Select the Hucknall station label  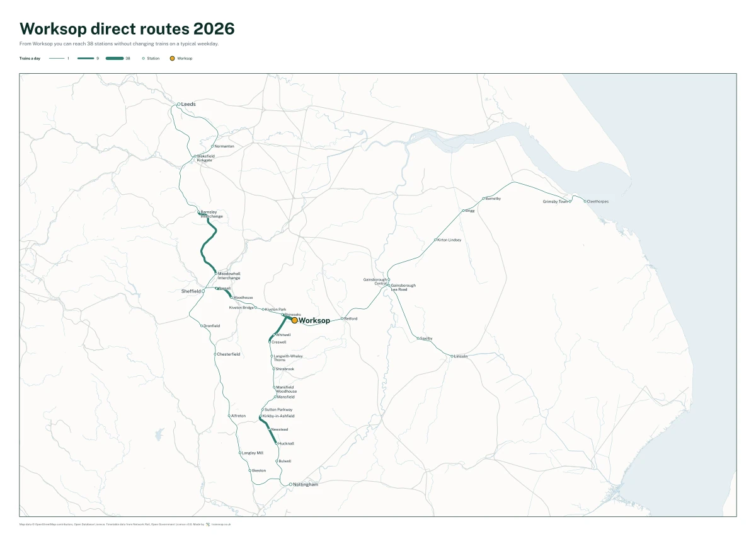tap(286, 443)
